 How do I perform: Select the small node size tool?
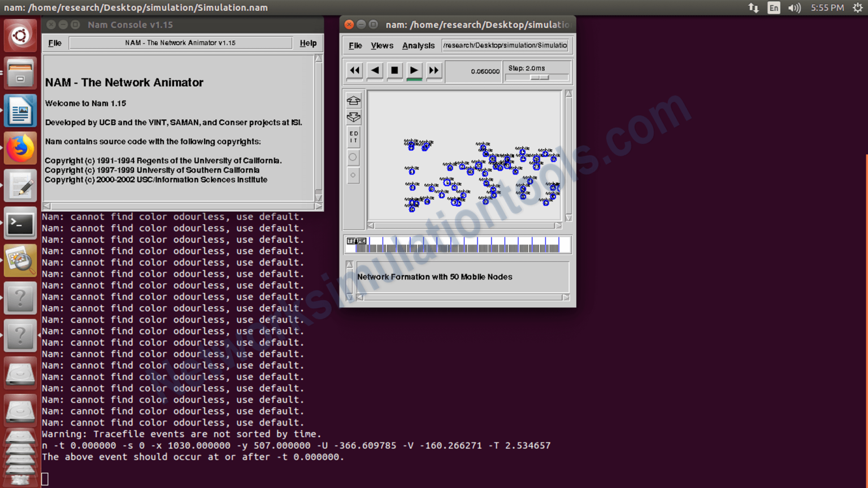353,176
